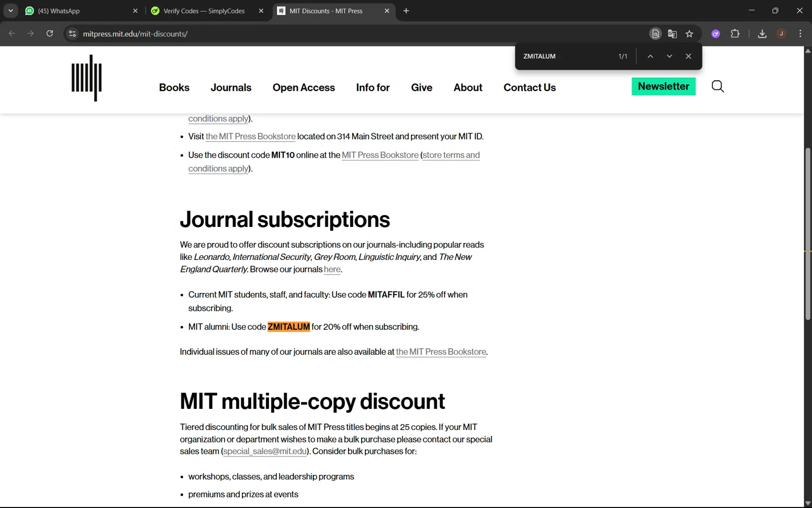Click 'conditions apply' link under MIT10 bullet
This screenshot has height=508, width=812.
[219, 168]
